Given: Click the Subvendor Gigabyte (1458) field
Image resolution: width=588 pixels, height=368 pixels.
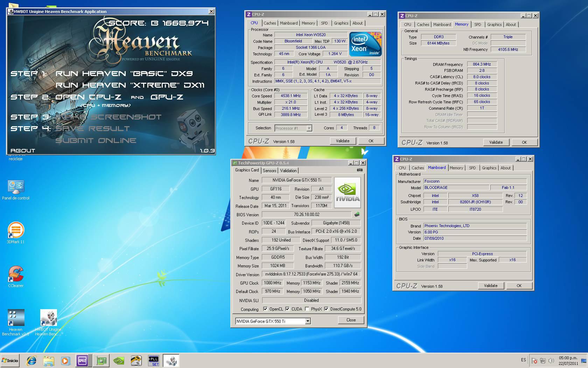Looking at the screenshot, I should point(336,223).
